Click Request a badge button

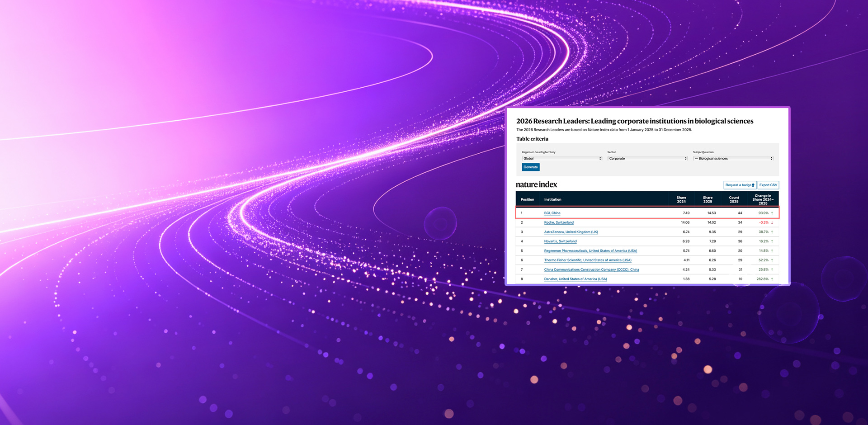(740, 185)
